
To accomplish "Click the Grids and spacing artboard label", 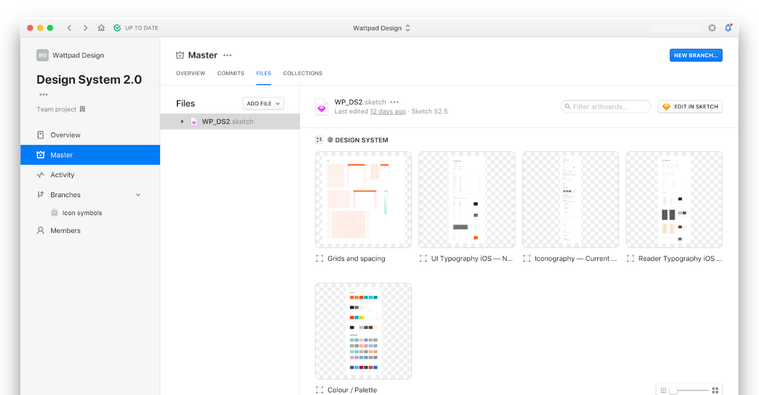I will tap(356, 258).
